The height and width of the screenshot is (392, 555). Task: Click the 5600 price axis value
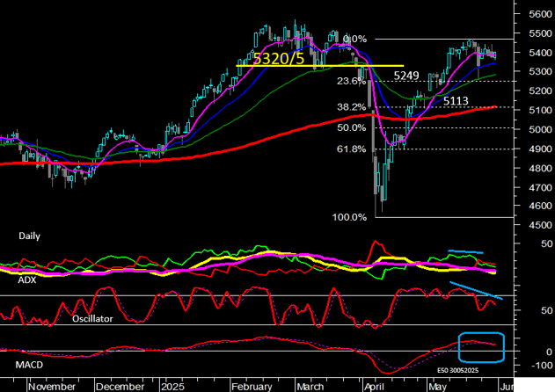[x=540, y=14]
